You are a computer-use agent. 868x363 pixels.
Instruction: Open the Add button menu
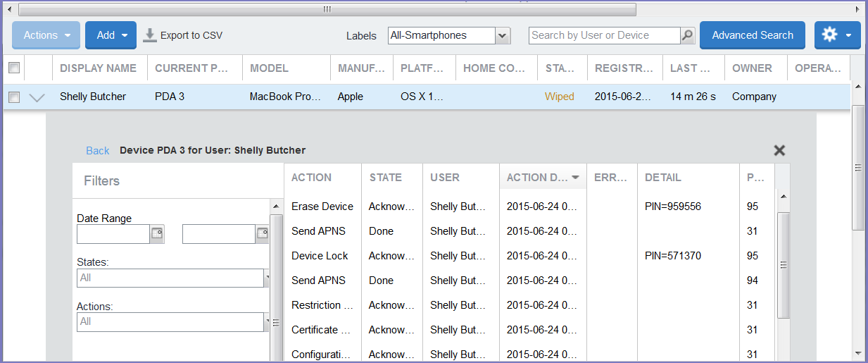111,35
